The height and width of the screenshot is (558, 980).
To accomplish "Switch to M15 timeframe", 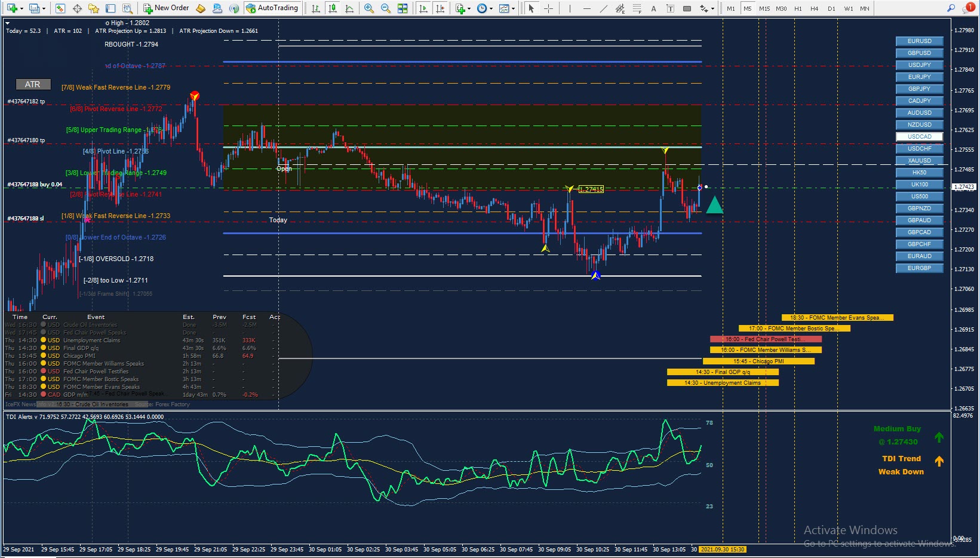I will click(x=764, y=8).
